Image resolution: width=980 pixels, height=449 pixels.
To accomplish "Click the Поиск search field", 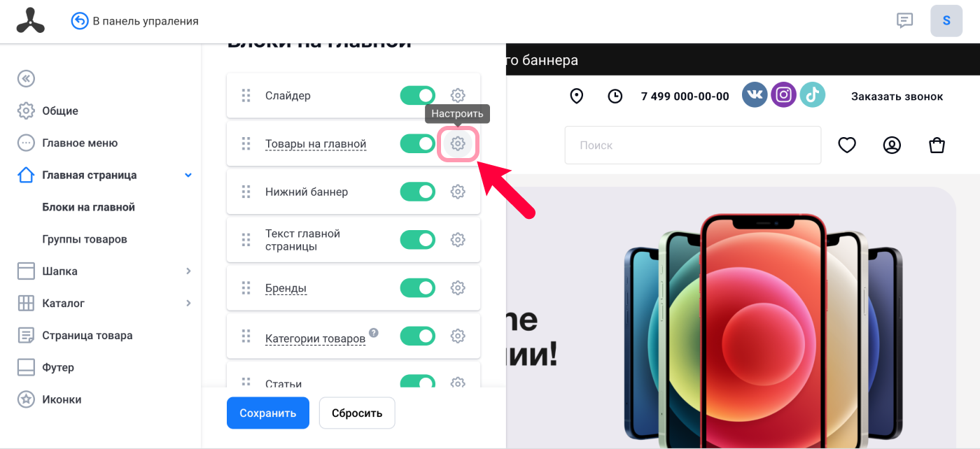I will pos(693,145).
